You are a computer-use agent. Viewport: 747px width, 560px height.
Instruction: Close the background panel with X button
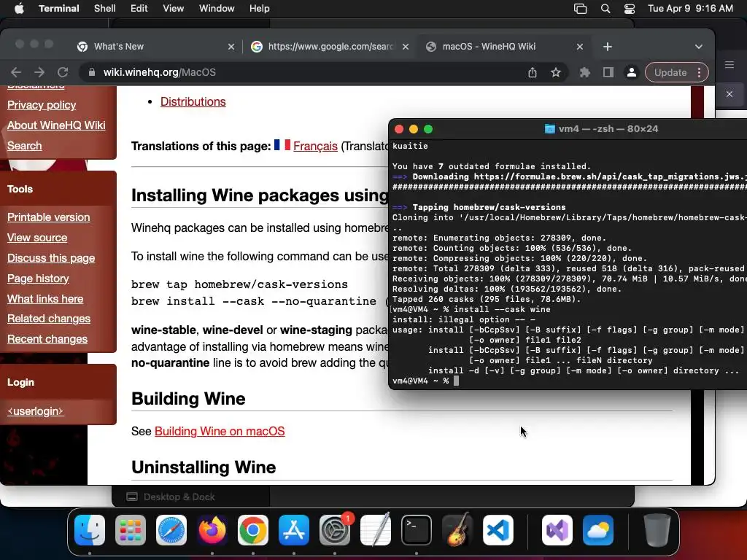click(x=729, y=94)
